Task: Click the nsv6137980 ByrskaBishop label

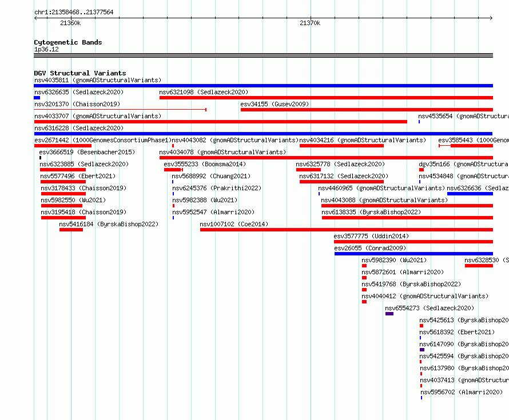Action: click(x=464, y=368)
